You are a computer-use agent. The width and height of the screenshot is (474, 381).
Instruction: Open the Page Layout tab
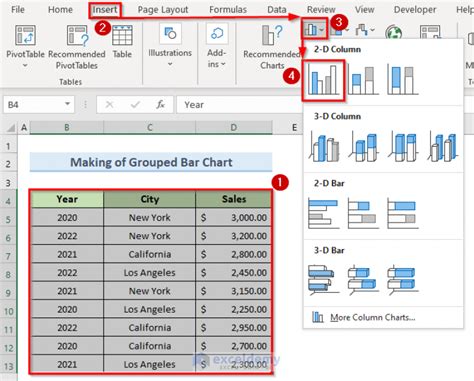[163, 10]
